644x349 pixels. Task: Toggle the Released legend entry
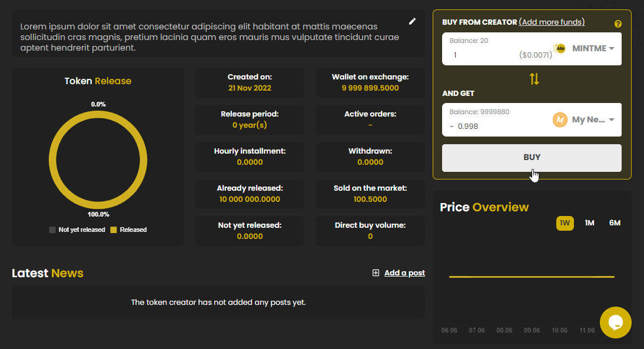(128, 230)
